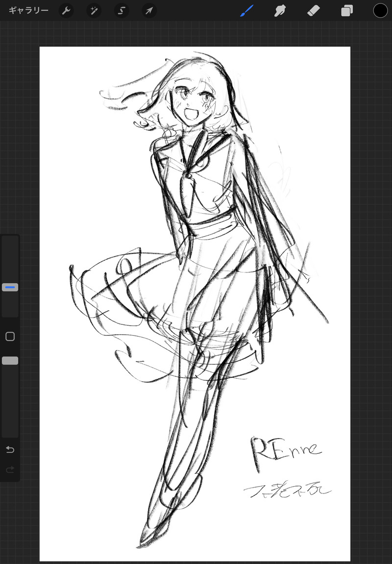Screen dimensions: 392x564
Task: Click the handwritten 'REnne' signature on canvas
Action: pos(285,453)
